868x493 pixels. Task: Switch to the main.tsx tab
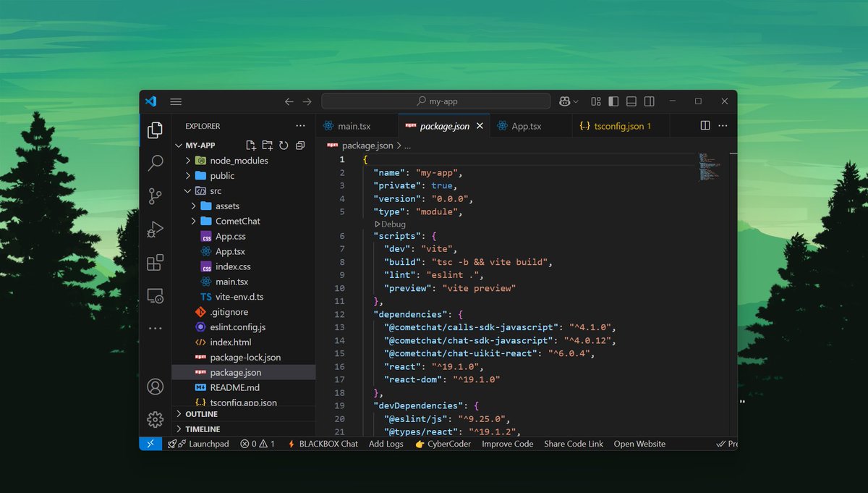click(x=357, y=126)
